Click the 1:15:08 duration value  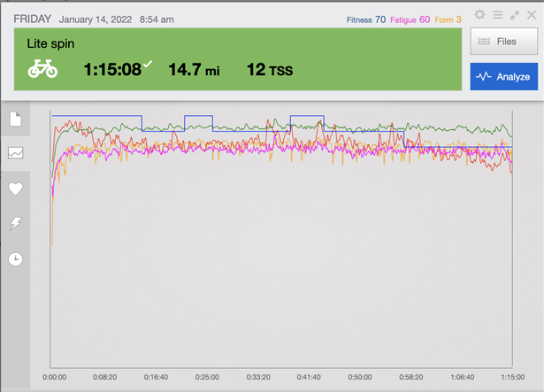(x=112, y=70)
